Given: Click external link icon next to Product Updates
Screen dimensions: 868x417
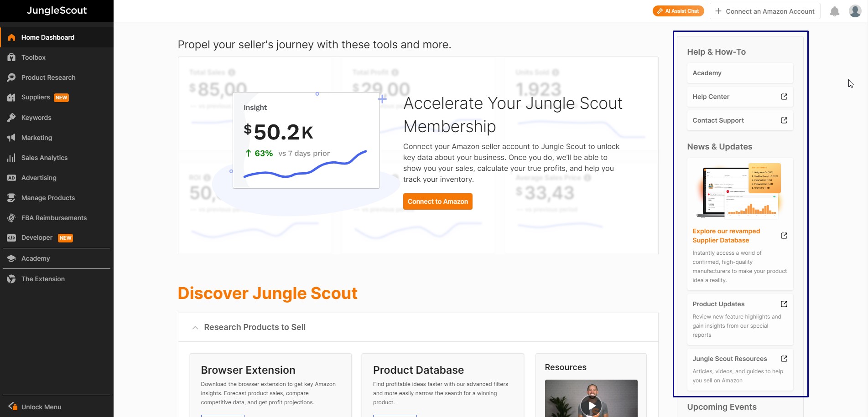Looking at the screenshot, I should pos(784,304).
